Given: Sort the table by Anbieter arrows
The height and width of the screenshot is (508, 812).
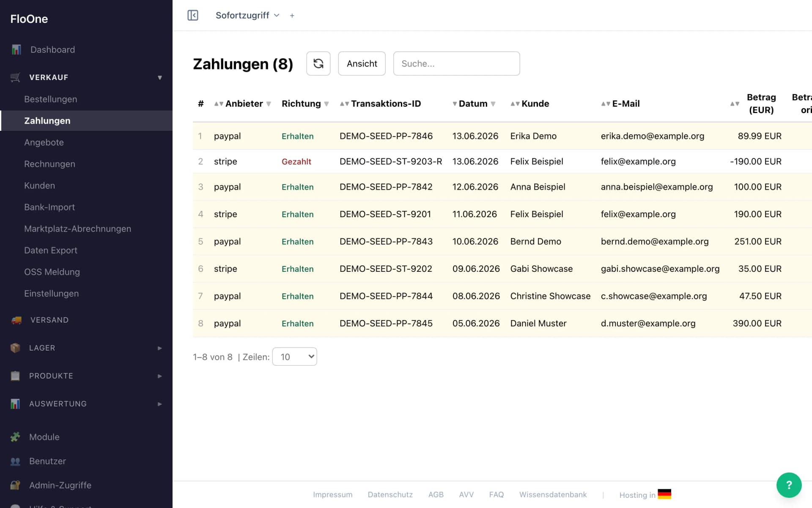Looking at the screenshot, I should coord(218,104).
